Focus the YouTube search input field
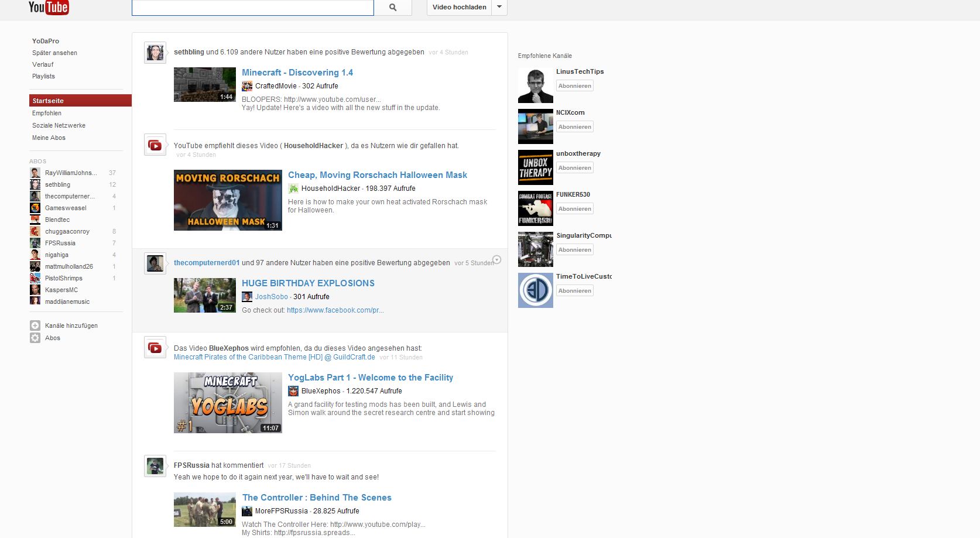 [x=253, y=8]
